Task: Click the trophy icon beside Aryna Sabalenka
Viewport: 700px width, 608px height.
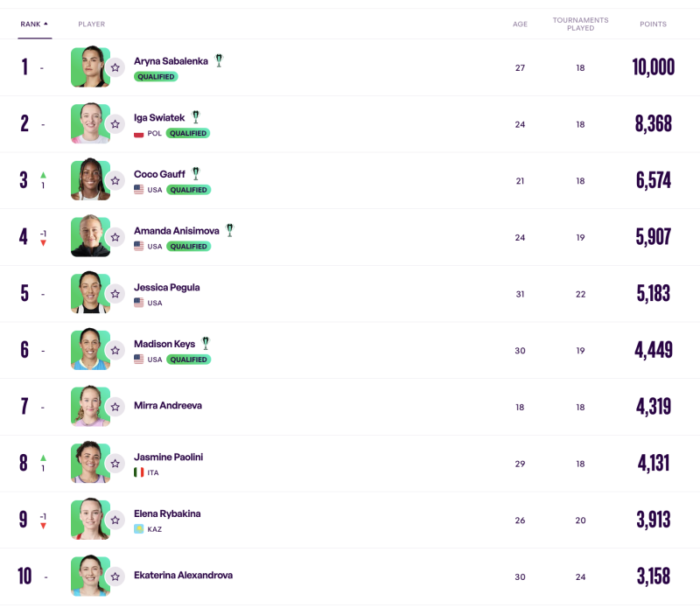Action: pos(219,60)
